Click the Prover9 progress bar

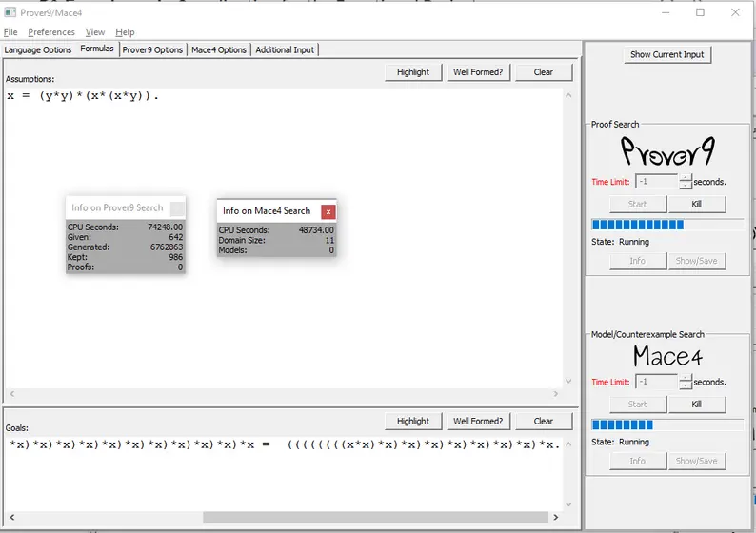coord(667,225)
